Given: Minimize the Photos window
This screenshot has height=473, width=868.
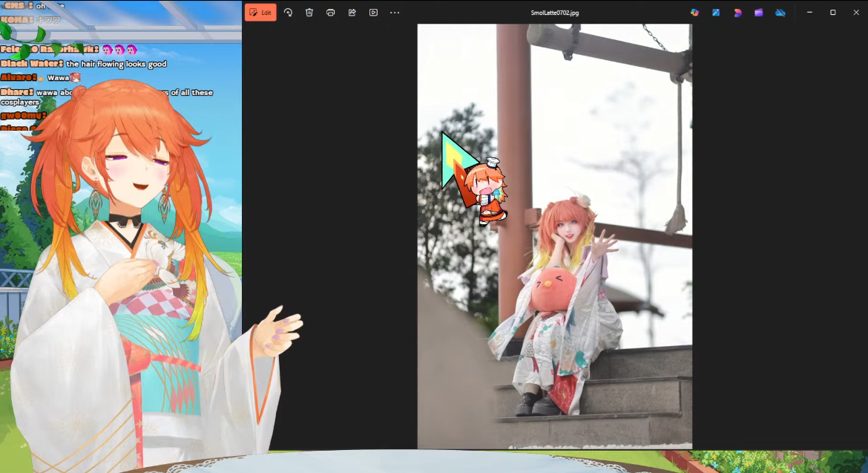Looking at the screenshot, I should coord(810,12).
